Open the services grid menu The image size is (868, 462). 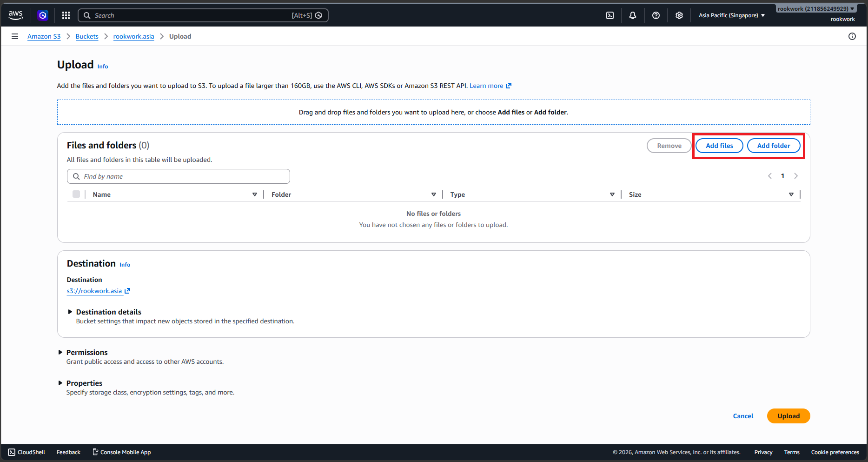click(x=66, y=15)
